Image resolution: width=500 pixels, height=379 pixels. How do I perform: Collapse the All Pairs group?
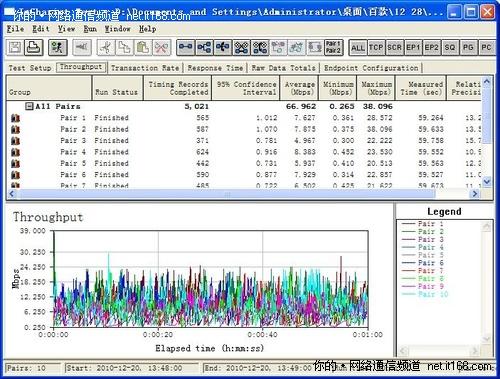tap(29, 106)
